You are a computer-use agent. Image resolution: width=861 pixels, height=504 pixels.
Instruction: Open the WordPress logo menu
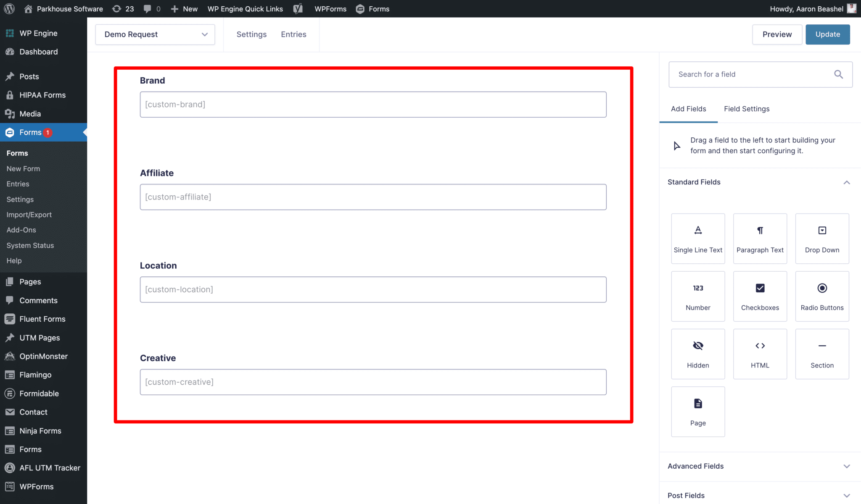pyautogui.click(x=9, y=9)
